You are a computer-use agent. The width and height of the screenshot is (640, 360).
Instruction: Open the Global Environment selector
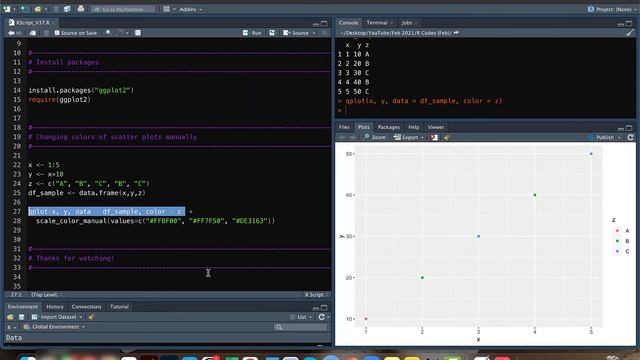(54, 327)
